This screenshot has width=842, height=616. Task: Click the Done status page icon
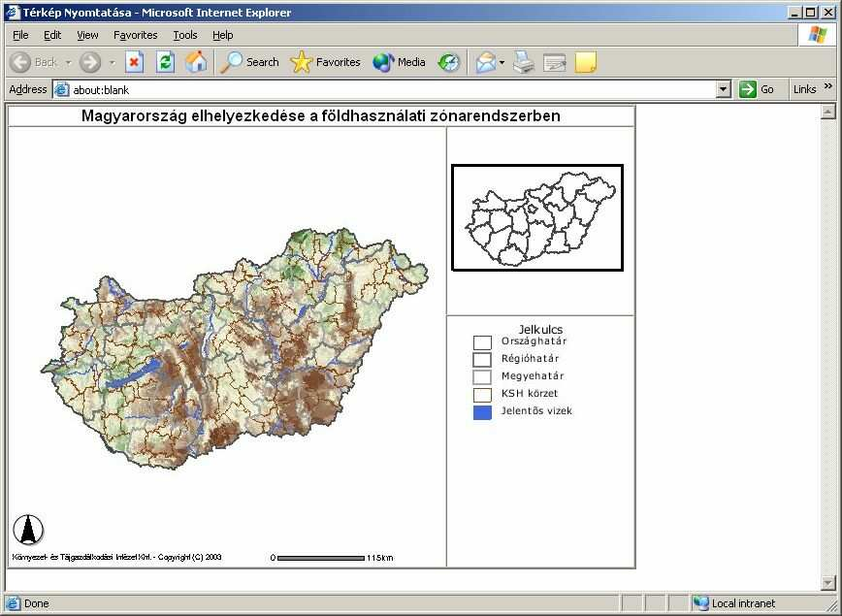coord(13,603)
